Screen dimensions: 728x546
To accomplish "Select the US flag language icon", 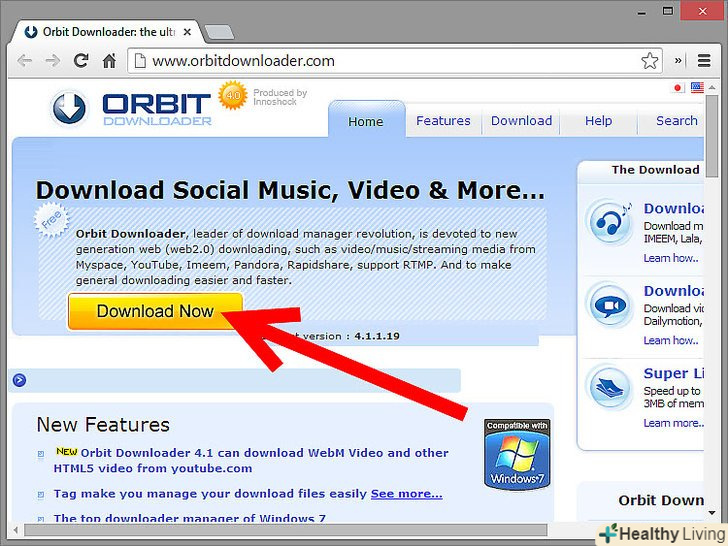I will pyautogui.click(x=697, y=87).
